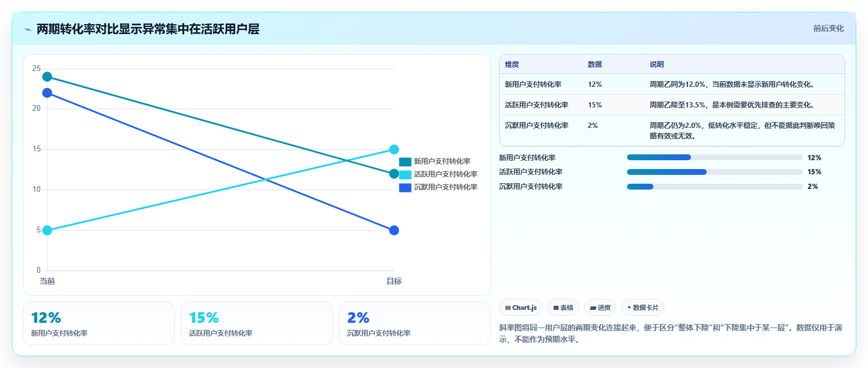
Task: Click the 2% 沉默用户支付转化率 data card
Action: [x=415, y=323]
